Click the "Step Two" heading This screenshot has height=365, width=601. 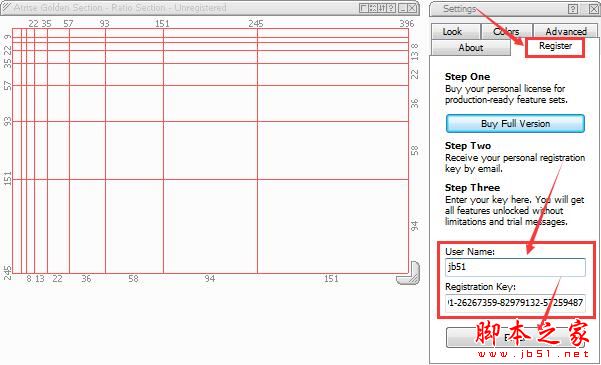(468, 146)
